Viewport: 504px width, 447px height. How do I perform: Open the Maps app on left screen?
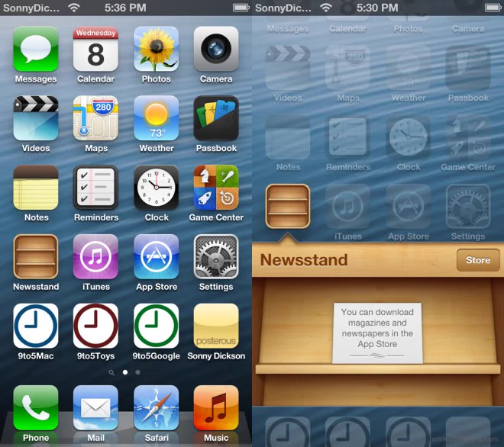(95, 118)
